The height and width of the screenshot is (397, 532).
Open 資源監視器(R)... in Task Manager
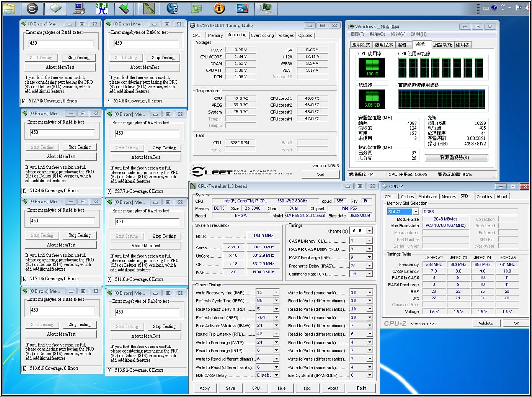pyautogui.click(x=456, y=158)
